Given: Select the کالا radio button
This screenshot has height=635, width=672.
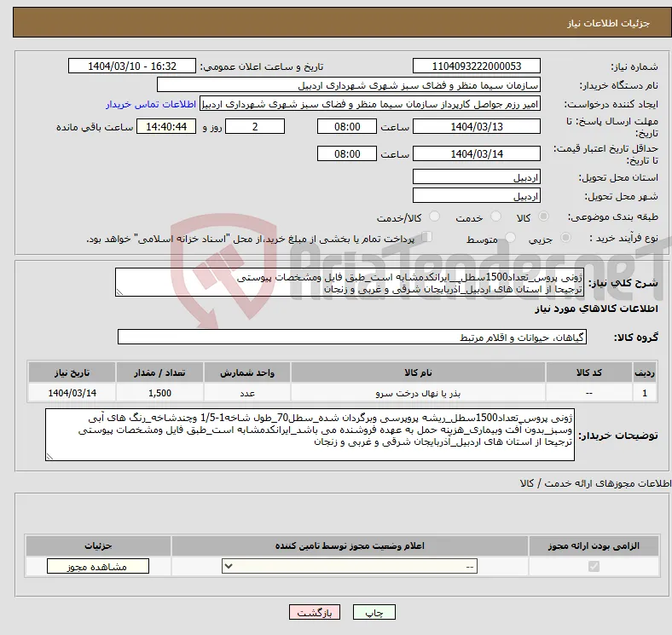Looking at the screenshot, I should [543, 216].
